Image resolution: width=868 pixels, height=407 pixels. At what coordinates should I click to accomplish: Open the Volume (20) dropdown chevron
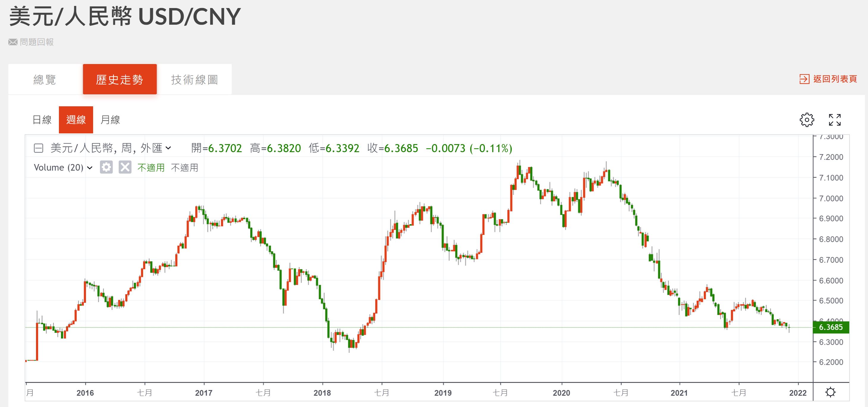(x=90, y=168)
